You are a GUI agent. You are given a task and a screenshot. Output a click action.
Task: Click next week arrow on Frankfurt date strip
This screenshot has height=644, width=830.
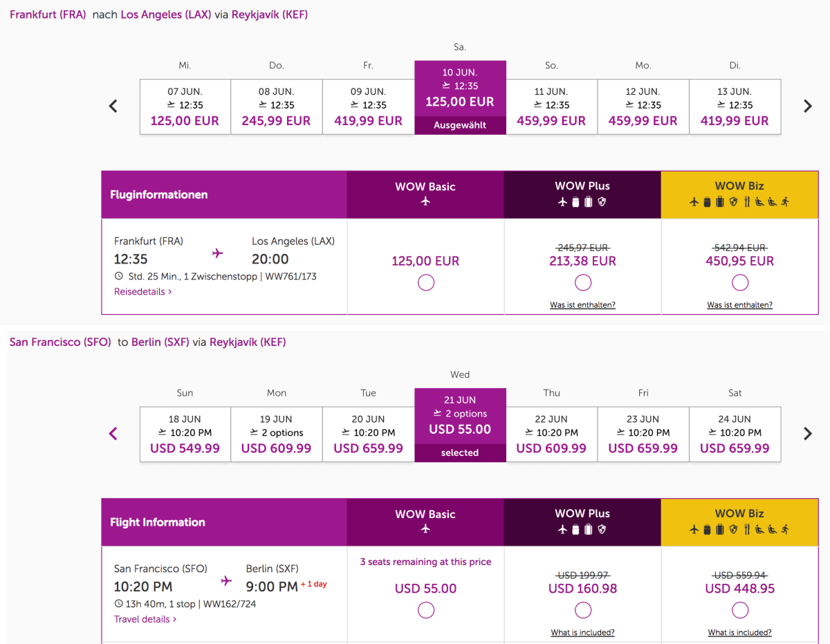click(807, 107)
